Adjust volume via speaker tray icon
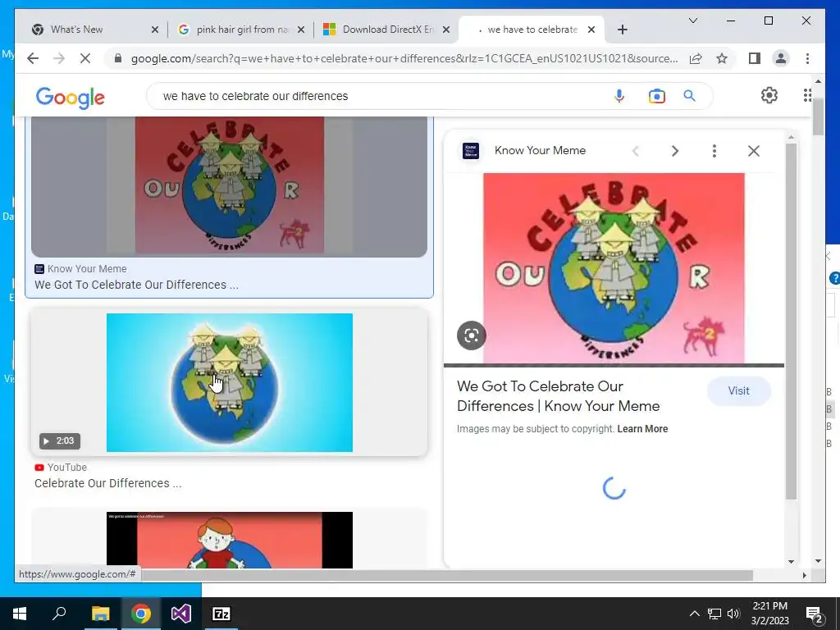 point(733,614)
